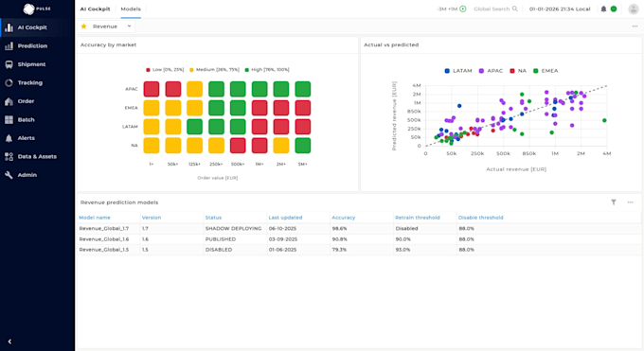Click the green APAC 5M+ heatmap cell
The height and width of the screenshot is (351, 644).
click(x=303, y=89)
